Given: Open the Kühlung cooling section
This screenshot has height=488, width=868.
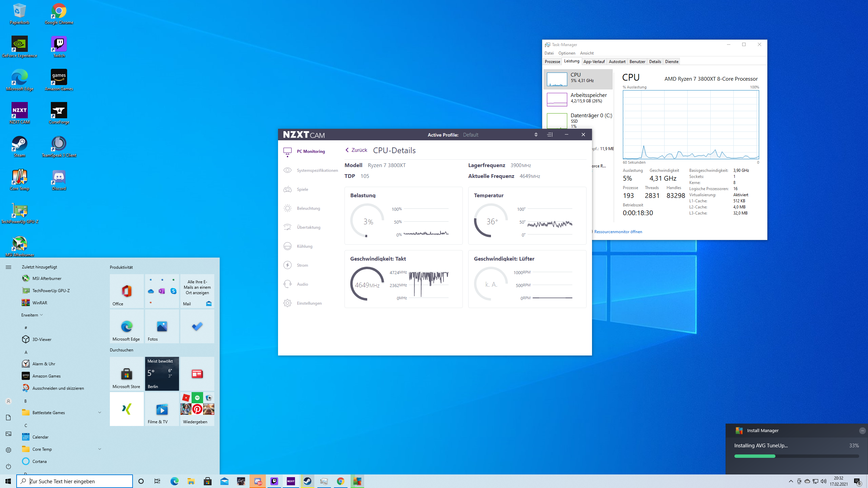Looking at the screenshot, I should click(x=304, y=246).
